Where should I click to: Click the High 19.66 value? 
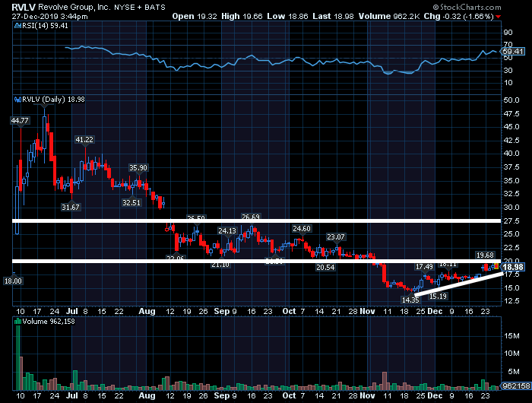click(242, 16)
